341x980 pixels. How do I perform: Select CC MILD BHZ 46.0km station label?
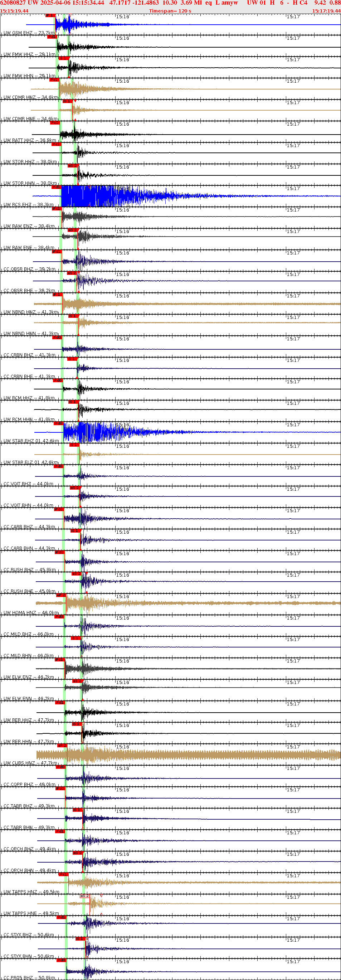click(29, 634)
